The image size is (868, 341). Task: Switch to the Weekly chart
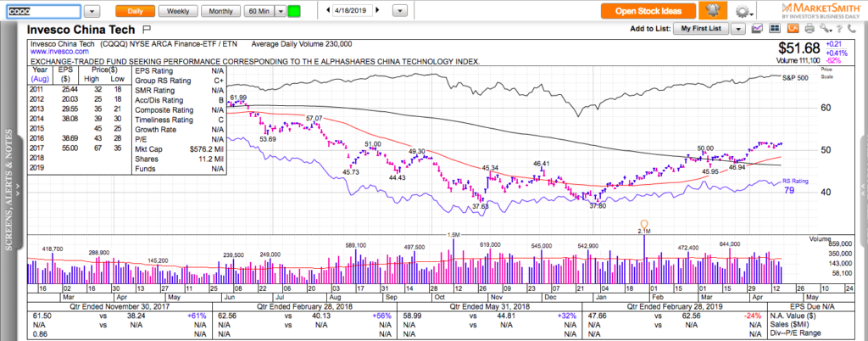coord(177,10)
